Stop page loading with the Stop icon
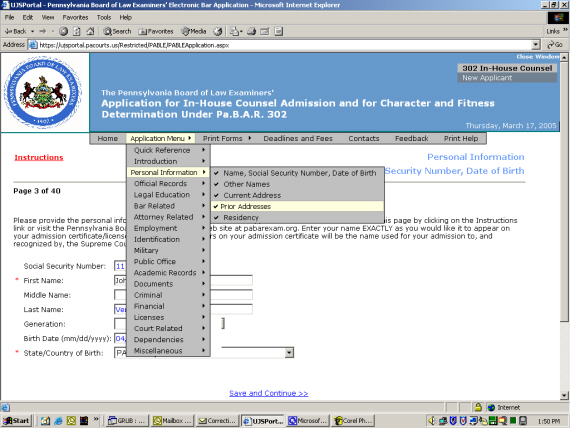This screenshot has width=570, height=428. pos(64,31)
